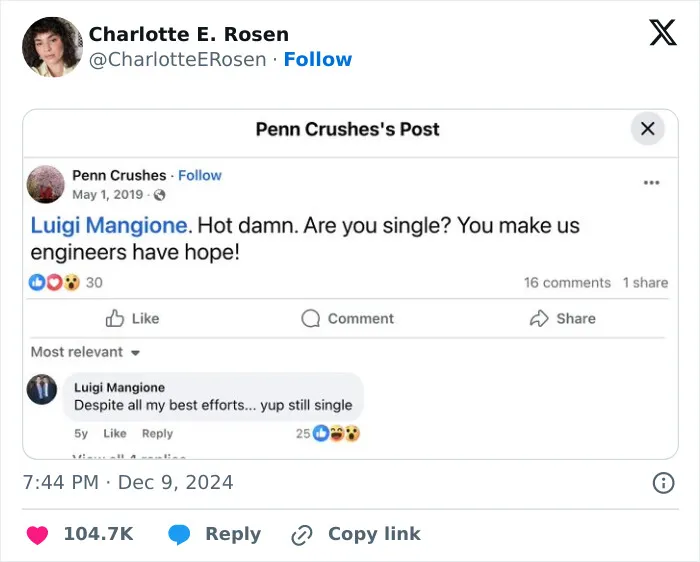Like the tweet with heart icon
700x562 pixels.
click(37, 534)
